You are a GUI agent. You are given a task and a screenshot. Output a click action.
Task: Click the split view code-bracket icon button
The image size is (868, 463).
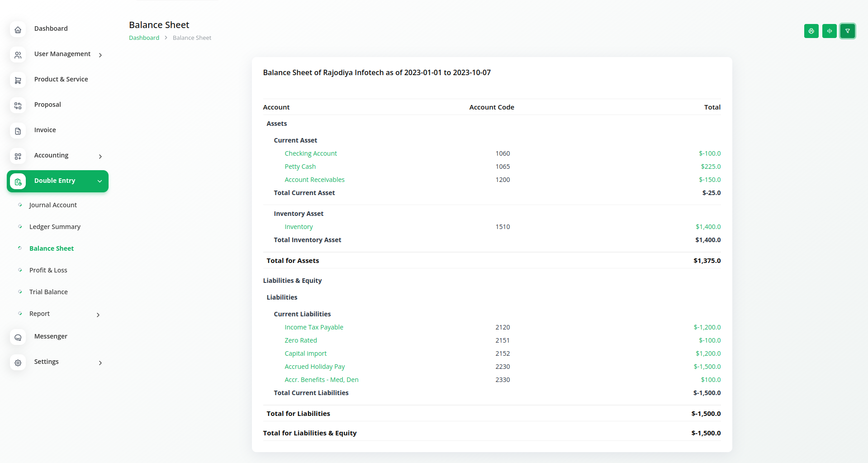click(829, 31)
